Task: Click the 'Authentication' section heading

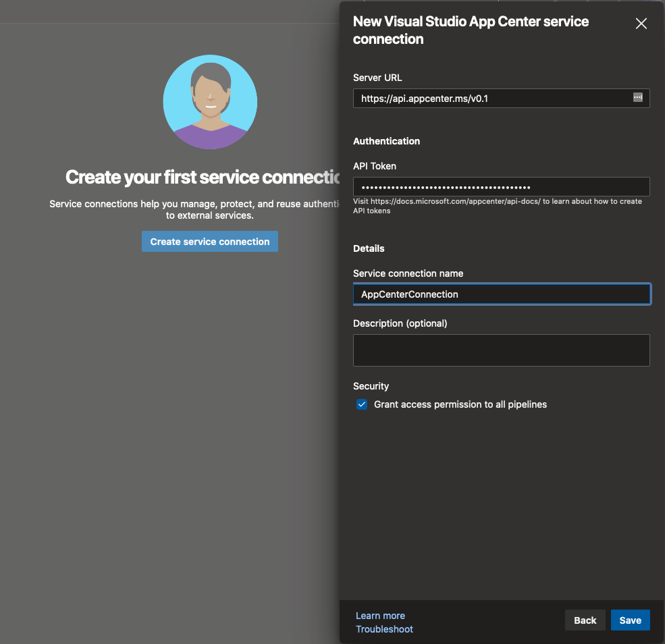Action: pyautogui.click(x=386, y=141)
